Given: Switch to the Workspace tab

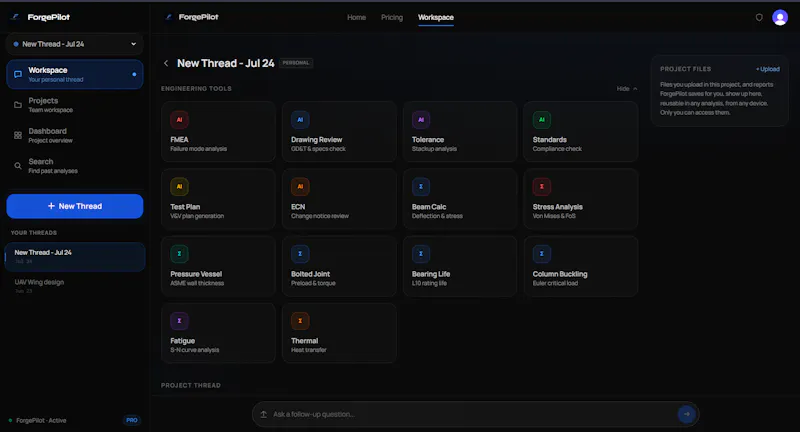Looking at the screenshot, I should point(436,17).
